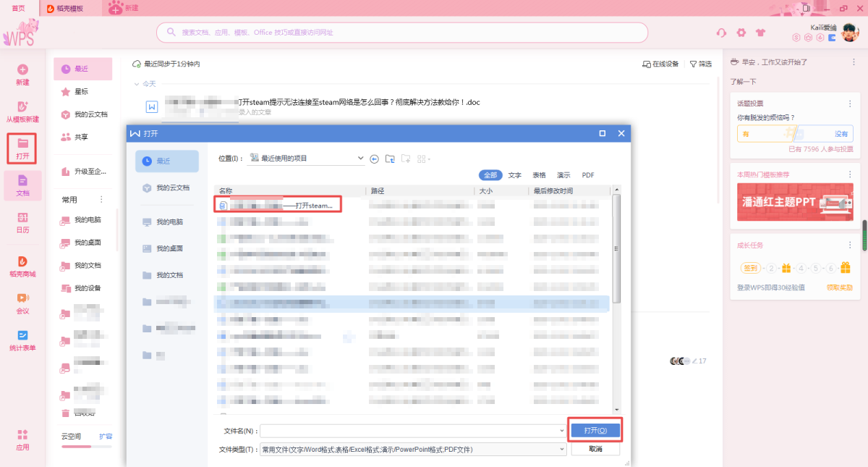Image resolution: width=868 pixels, height=467 pixels.
Task: Select 我的云文档 in dialog sidebar
Action: [167, 188]
